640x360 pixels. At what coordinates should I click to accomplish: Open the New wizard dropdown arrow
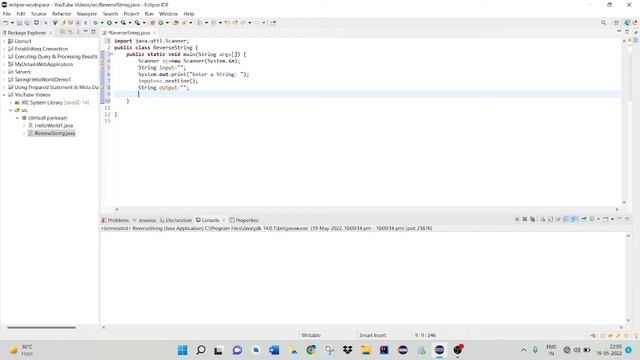(x=12, y=23)
